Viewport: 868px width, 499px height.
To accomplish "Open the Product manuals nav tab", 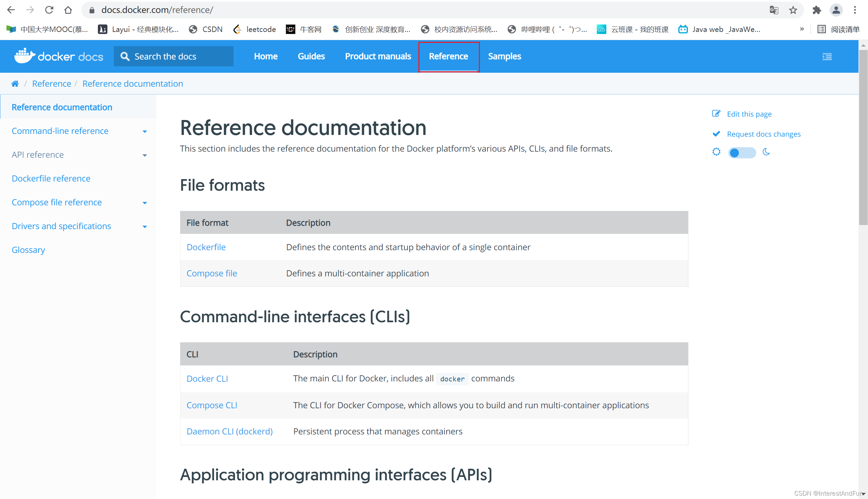I will (x=378, y=56).
